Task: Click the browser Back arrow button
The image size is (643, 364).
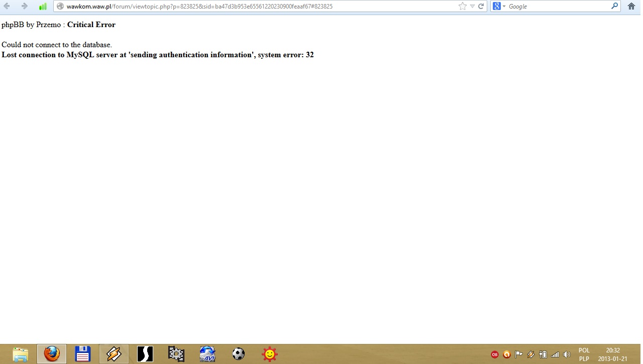Action: click(x=7, y=7)
